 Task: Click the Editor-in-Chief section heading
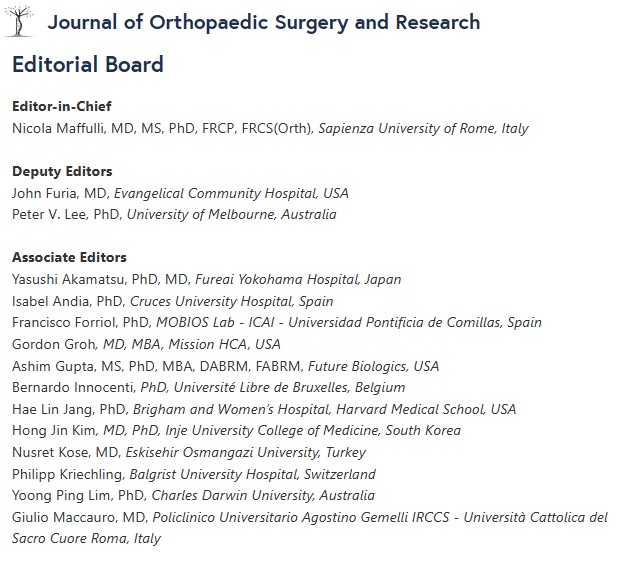click(62, 106)
